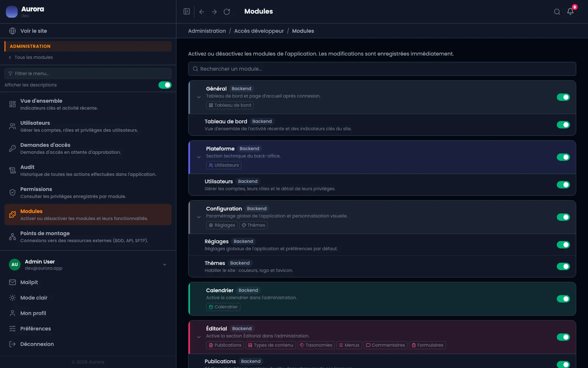Open the Audit menu item
The width and height of the screenshot is (588, 368).
coord(88,170)
